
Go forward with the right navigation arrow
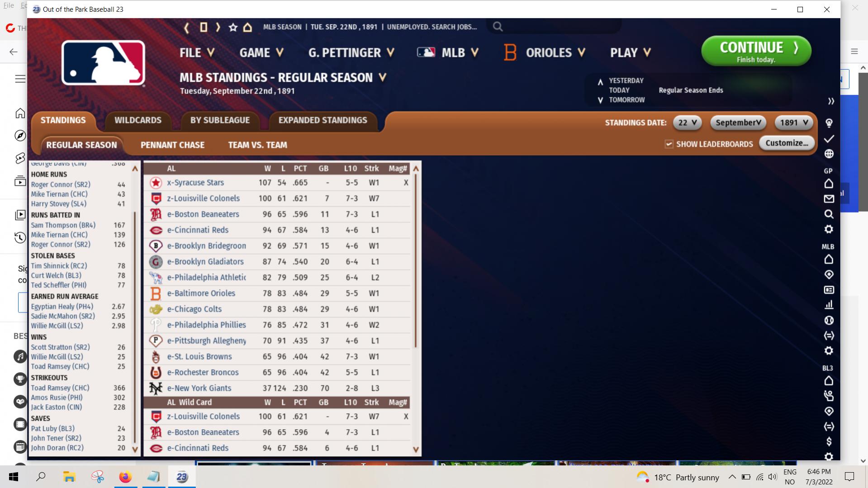[218, 27]
